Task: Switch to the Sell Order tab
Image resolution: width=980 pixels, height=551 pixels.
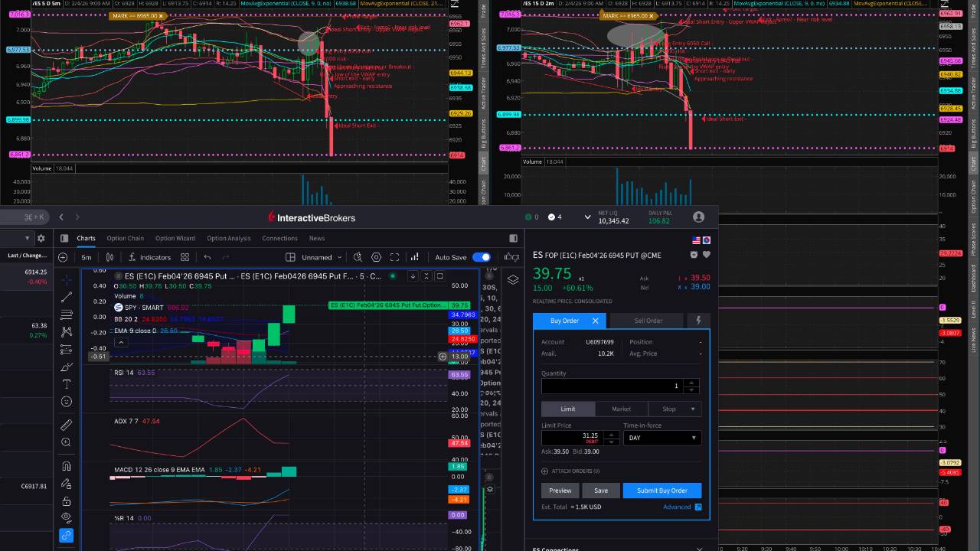Action: click(648, 321)
